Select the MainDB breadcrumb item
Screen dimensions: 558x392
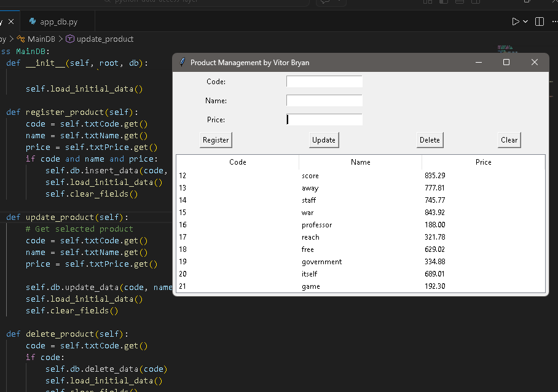tap(41, 39)
